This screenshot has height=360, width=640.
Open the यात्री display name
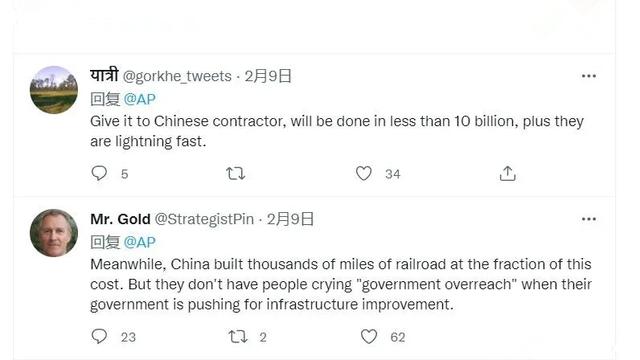click(x=104, y=76)
